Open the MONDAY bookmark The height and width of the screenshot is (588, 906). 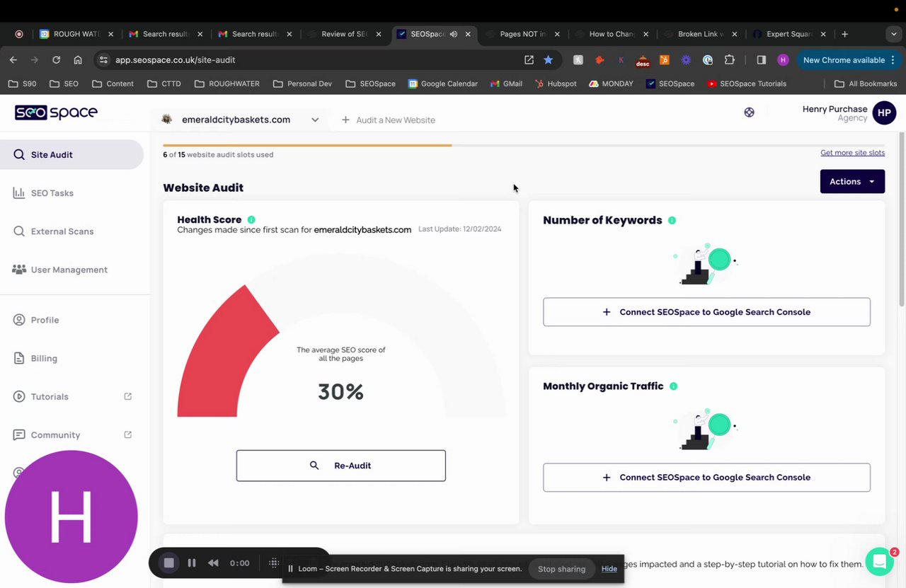(x=610, y=83)
